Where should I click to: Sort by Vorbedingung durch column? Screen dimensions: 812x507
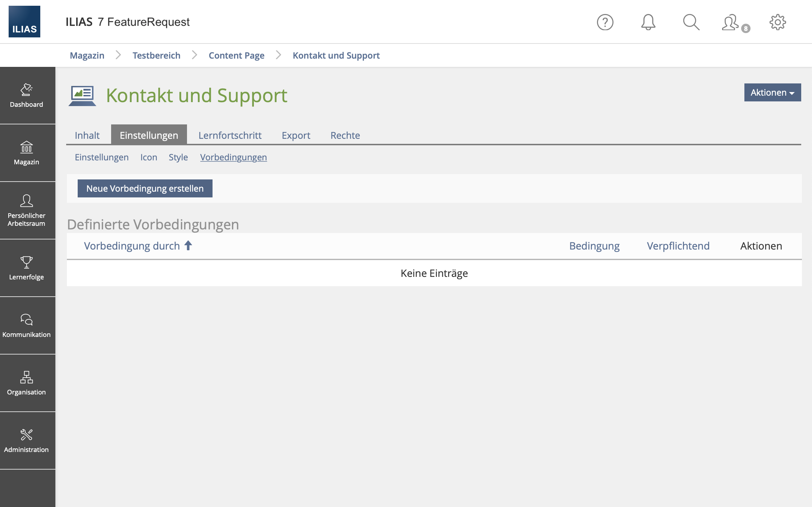132,246
